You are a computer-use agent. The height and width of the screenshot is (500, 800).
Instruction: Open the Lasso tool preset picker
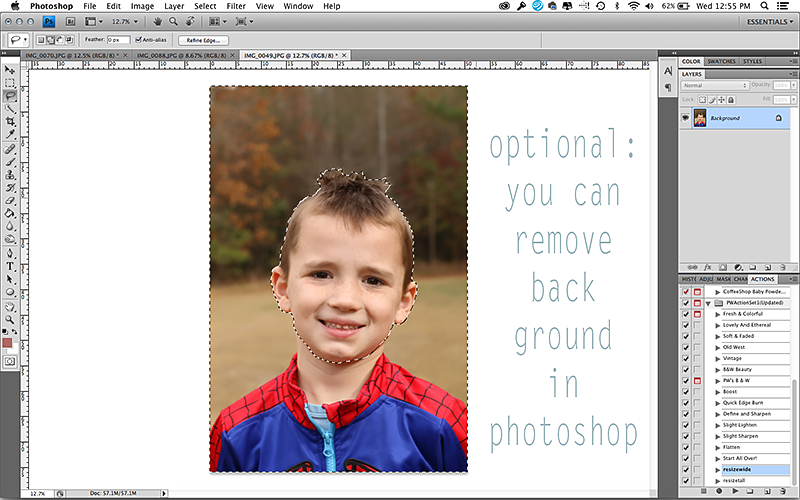(x=19, y=40)
